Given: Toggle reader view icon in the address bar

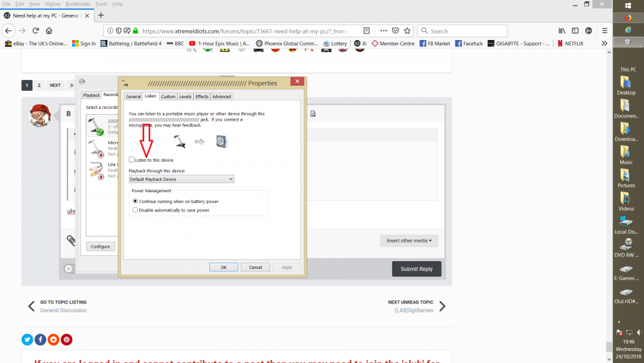Looking at the screenshot, I should pyautogui.click(x=367, y=31).
